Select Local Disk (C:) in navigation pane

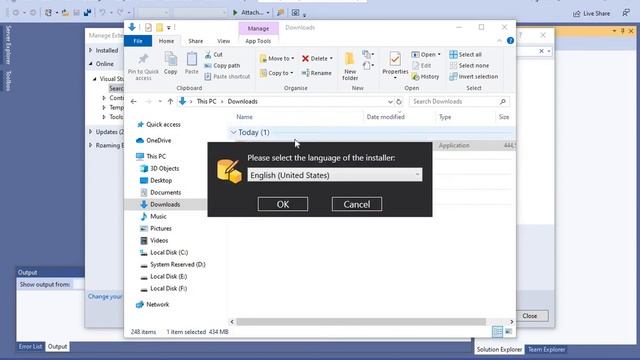pyautogui.click(x=169, y=253)
